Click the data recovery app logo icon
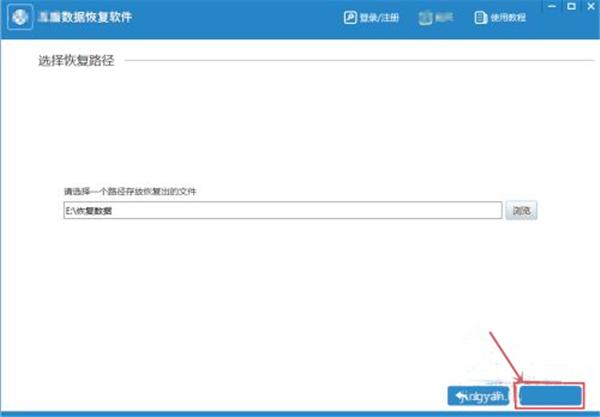The width and height of the screenshot is (600, 417). [20, 17]
